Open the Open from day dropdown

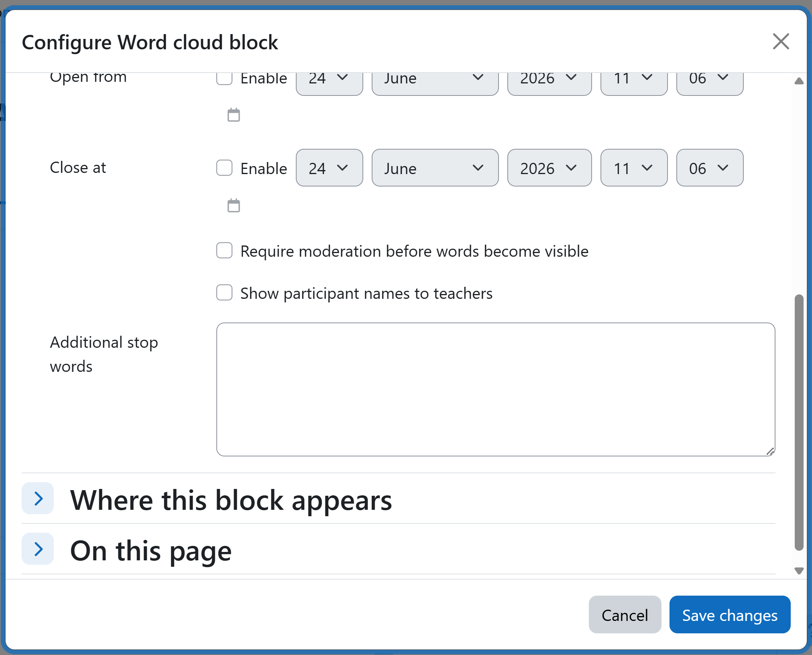(x=330, y=83)
